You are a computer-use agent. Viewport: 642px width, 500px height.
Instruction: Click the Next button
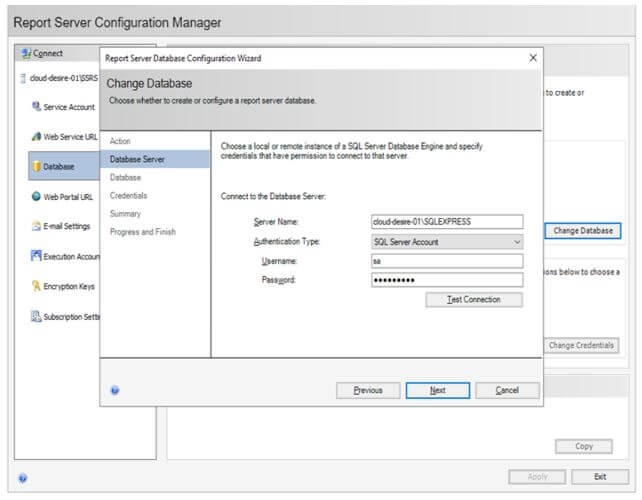coord(438,390)
